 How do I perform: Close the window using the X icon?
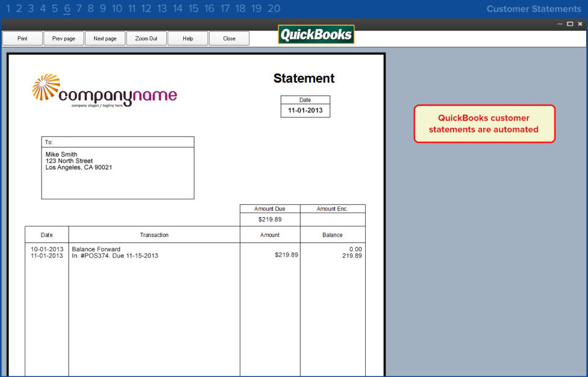point(580,24)
